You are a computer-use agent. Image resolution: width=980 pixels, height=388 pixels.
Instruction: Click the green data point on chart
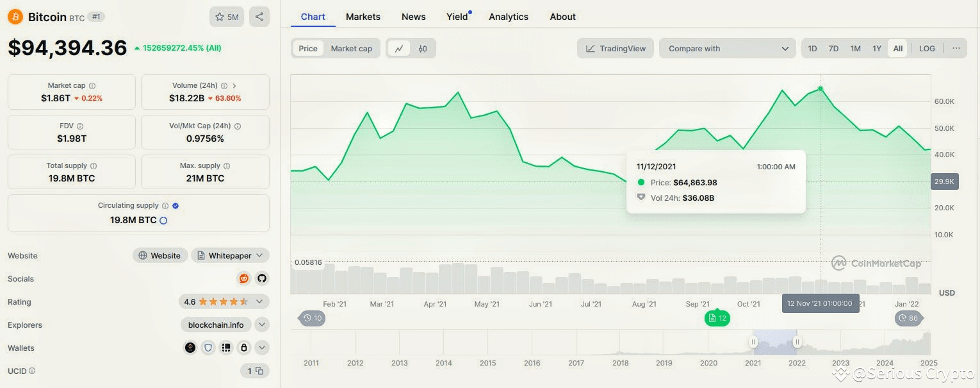[821, 89]
